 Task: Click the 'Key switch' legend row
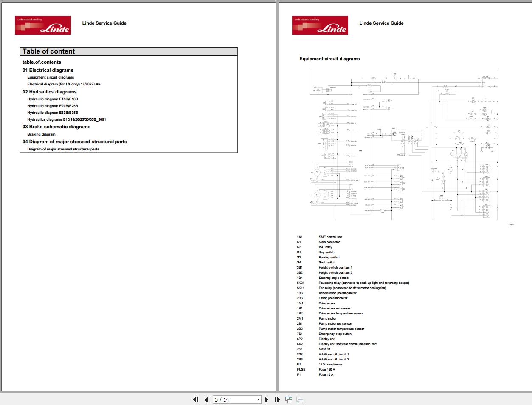(316, 252)
